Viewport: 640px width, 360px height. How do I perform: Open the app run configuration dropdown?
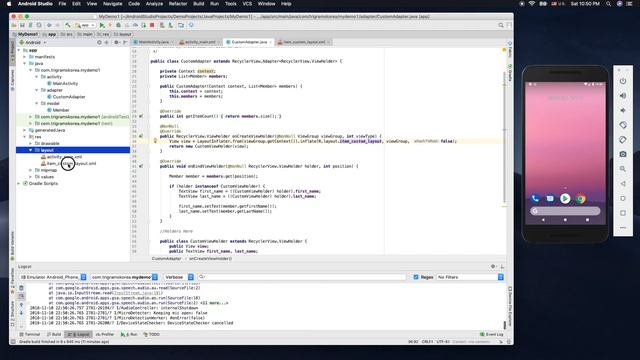(x=85, y=25)
